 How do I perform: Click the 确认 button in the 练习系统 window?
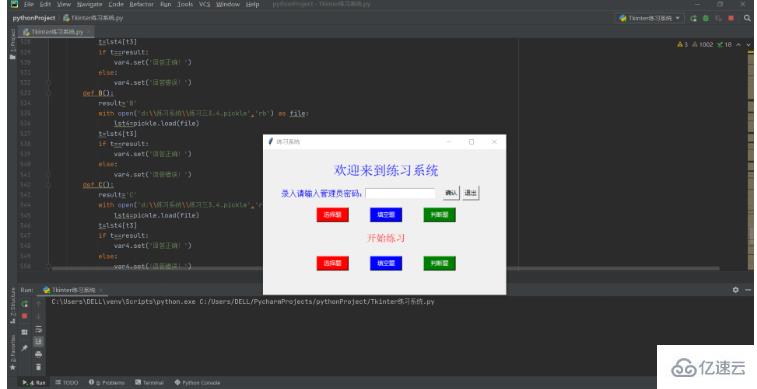451,193
